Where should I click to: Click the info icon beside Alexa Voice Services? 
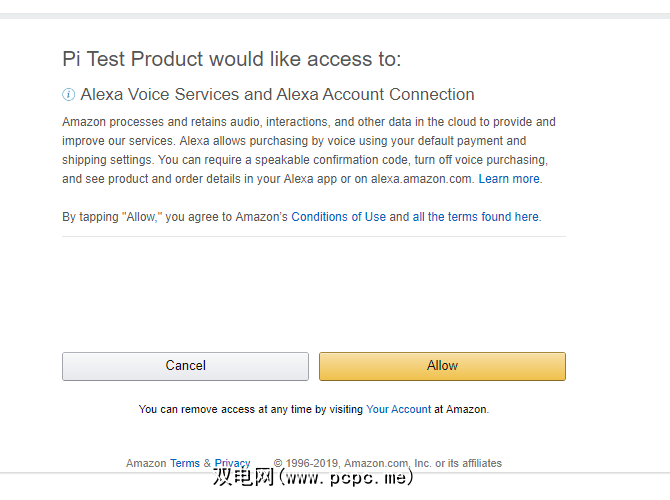pyautogui.click(x=68, y=95)
